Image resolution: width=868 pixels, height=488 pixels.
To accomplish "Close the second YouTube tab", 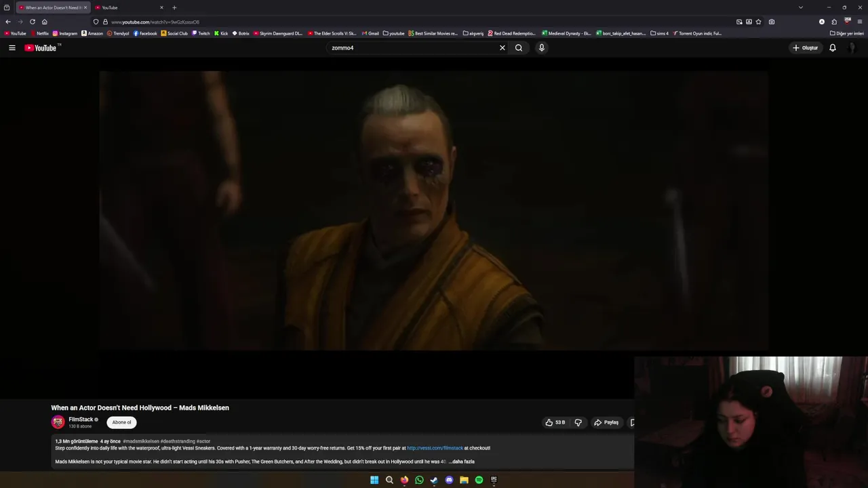I will (x=161, y=7).
